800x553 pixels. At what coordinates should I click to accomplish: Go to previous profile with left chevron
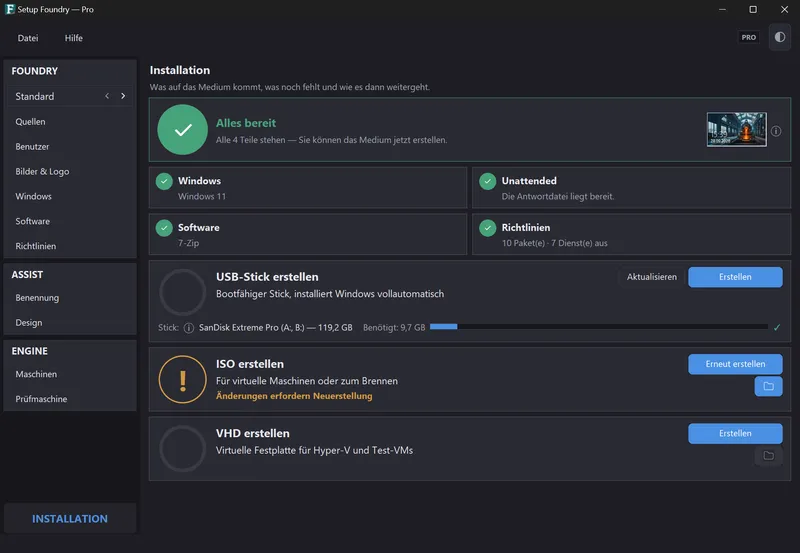pyautogui.click(x=107, y=96)
